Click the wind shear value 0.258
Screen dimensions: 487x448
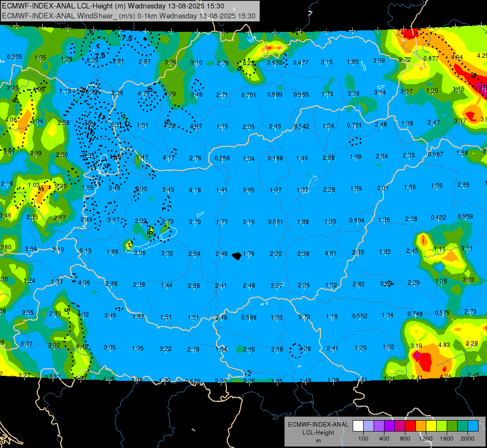pos(222,158)
